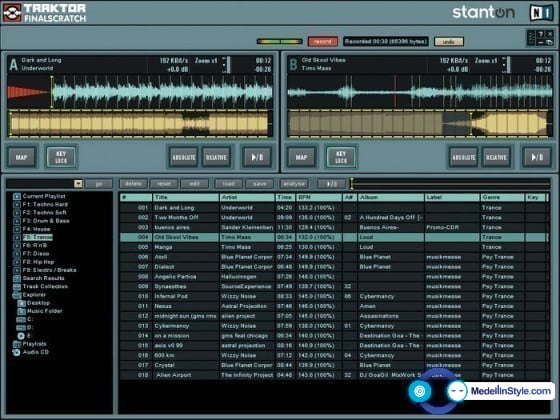Click deck A yellow waveform overview strip
This screenshot has height=420, width=560.
point(139,124)
